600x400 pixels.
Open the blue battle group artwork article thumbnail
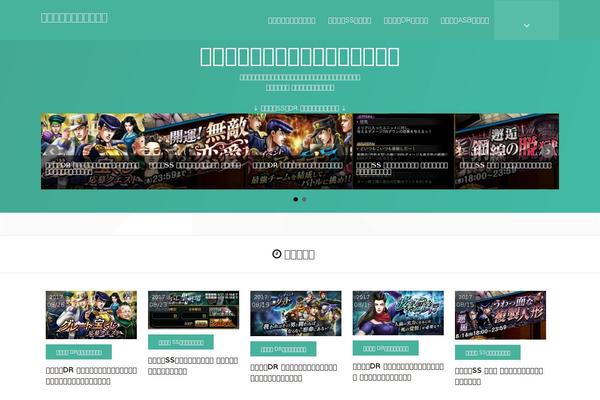296,313
